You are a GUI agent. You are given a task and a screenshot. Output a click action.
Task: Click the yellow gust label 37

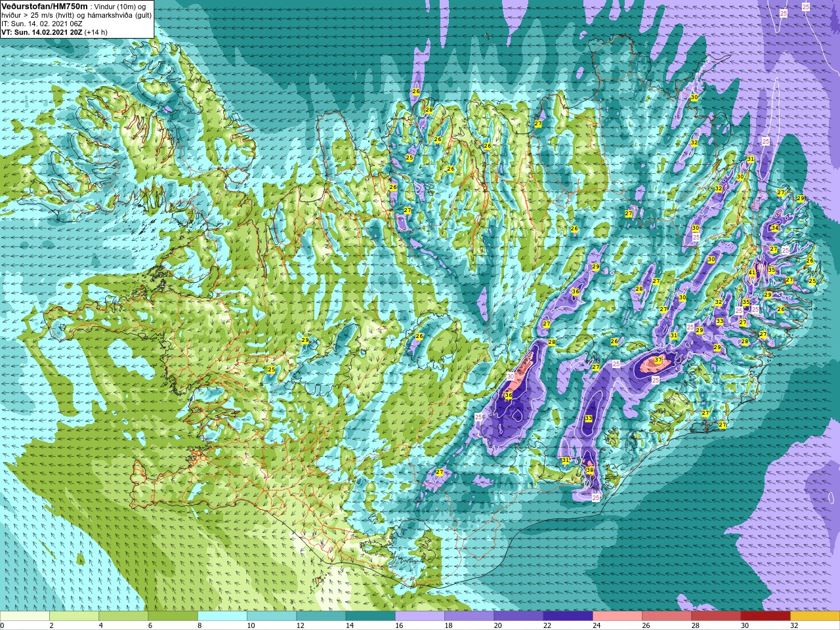tap(658, 360)
